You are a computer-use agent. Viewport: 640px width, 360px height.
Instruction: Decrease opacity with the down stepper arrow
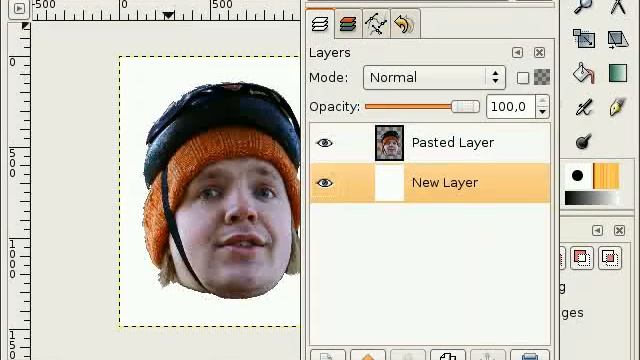coord(542,112)
